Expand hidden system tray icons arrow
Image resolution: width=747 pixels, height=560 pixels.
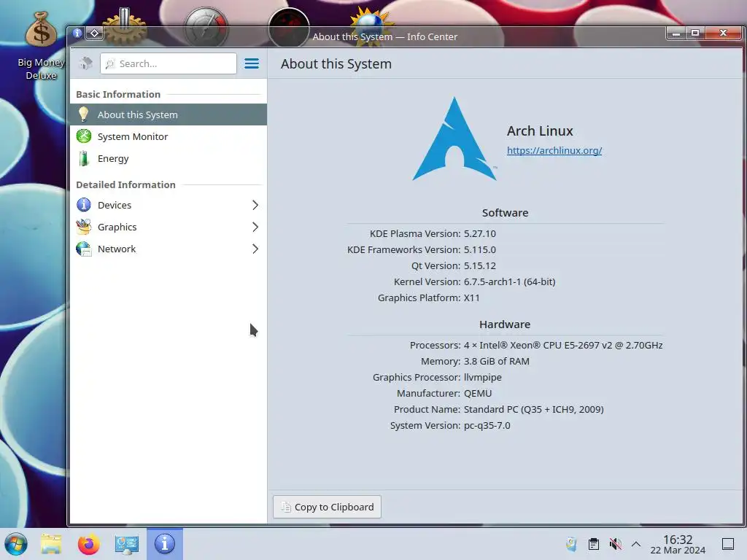[x=636, y=544]
